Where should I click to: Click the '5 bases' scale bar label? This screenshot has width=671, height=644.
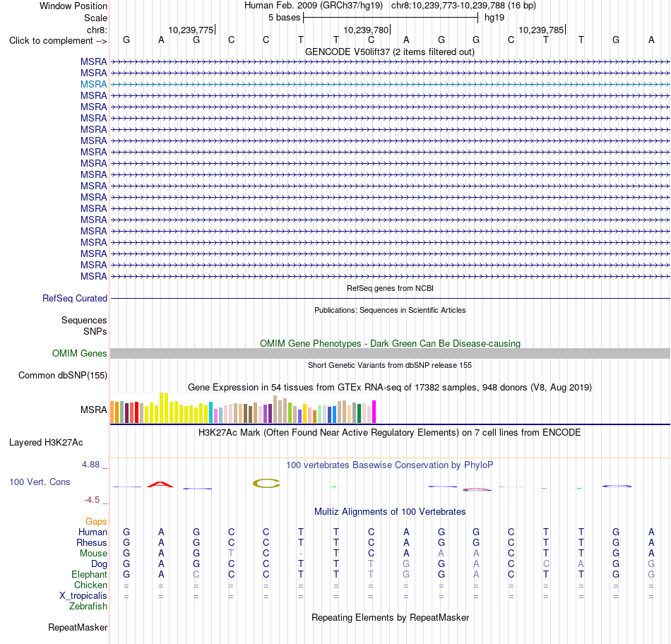pyautogui.click(x=284, y=18)
